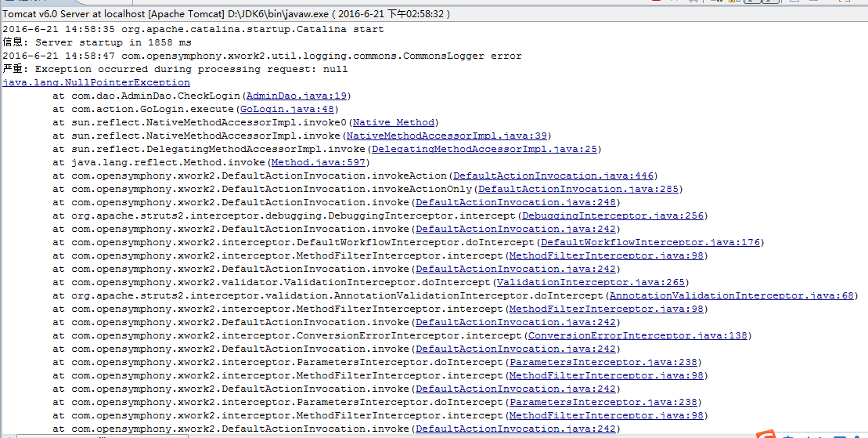Click 'at java.lang.reflect.Method.invoke' text
Screen dimensions: 868x438
pos(160,162)
